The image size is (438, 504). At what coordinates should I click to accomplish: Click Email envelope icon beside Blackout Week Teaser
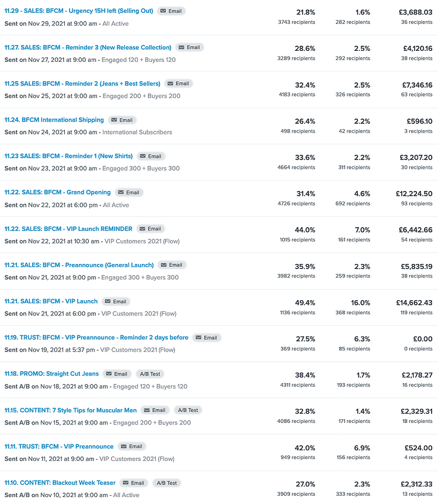tap(126, 483)
